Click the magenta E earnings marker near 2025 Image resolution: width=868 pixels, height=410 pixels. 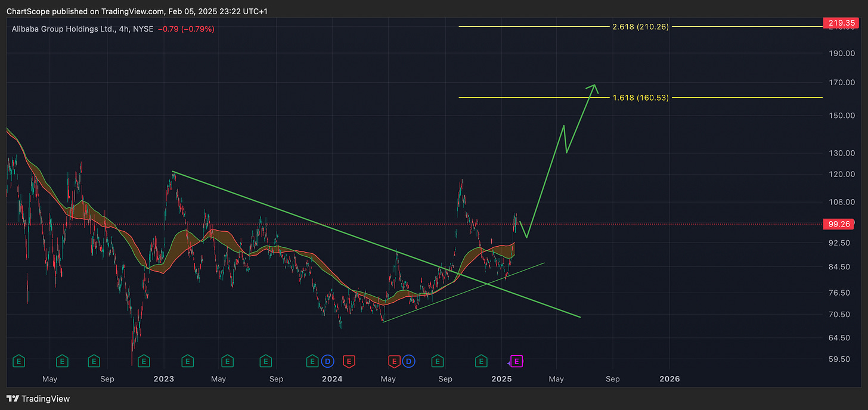point(517,361)
